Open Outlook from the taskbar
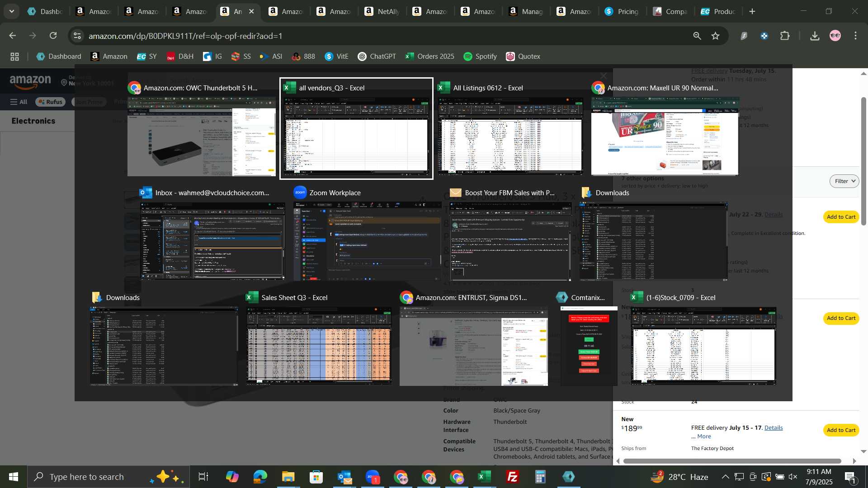Viewport: 868px width, 488px height. 344,477
